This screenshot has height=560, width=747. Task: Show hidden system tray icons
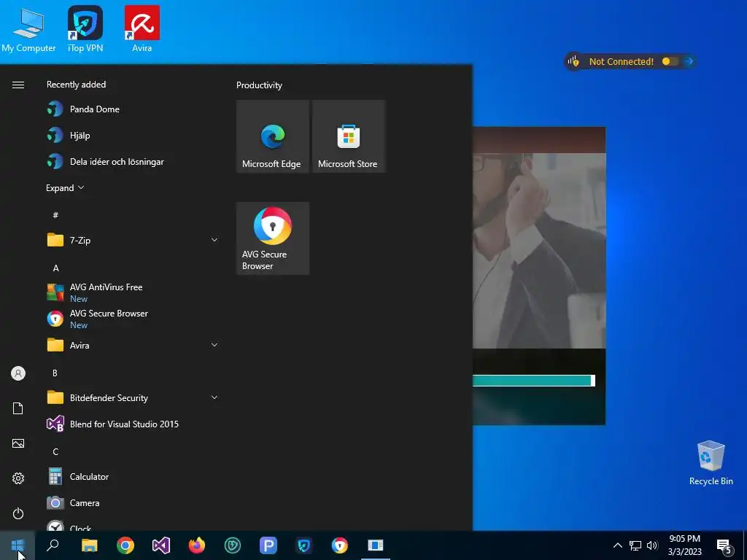click(617, 545)
